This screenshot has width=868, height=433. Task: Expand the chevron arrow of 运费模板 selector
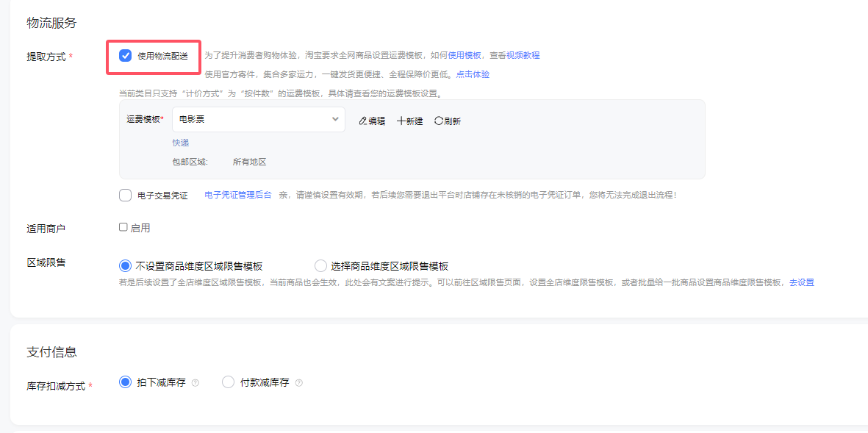335,120
